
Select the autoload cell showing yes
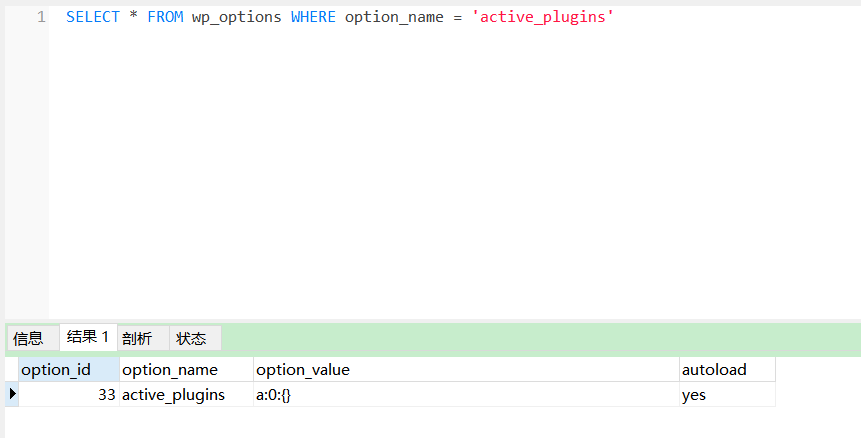[x=694, y=395]
